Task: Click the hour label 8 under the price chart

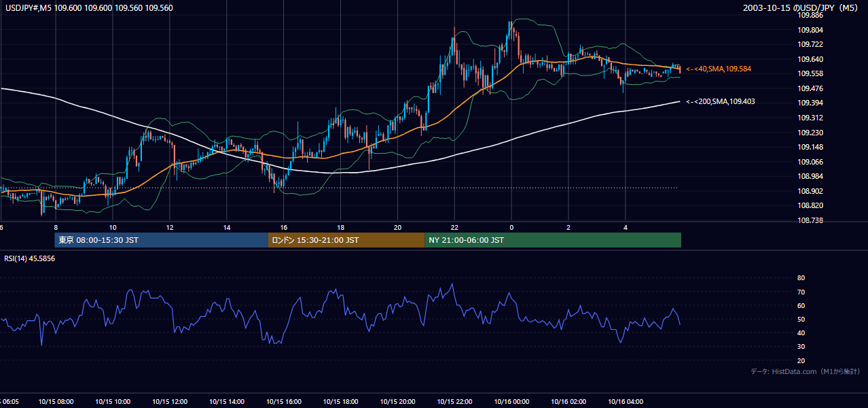Action: pyautogui.click(x=56, y=227)
